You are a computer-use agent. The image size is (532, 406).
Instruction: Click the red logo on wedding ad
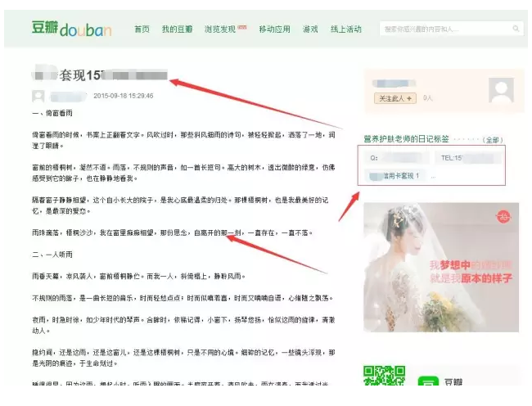[x=502, y=217]
